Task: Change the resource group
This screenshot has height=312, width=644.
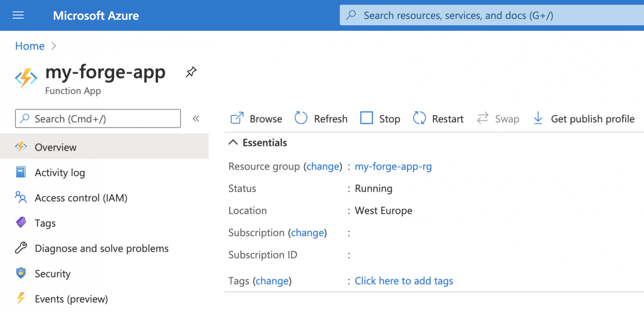Action: point(323,167)
